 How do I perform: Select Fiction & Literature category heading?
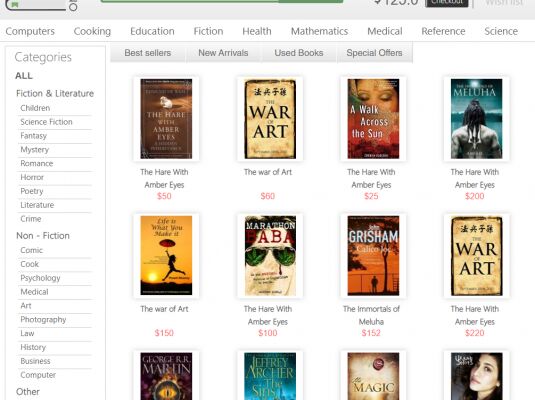(55, 94)
